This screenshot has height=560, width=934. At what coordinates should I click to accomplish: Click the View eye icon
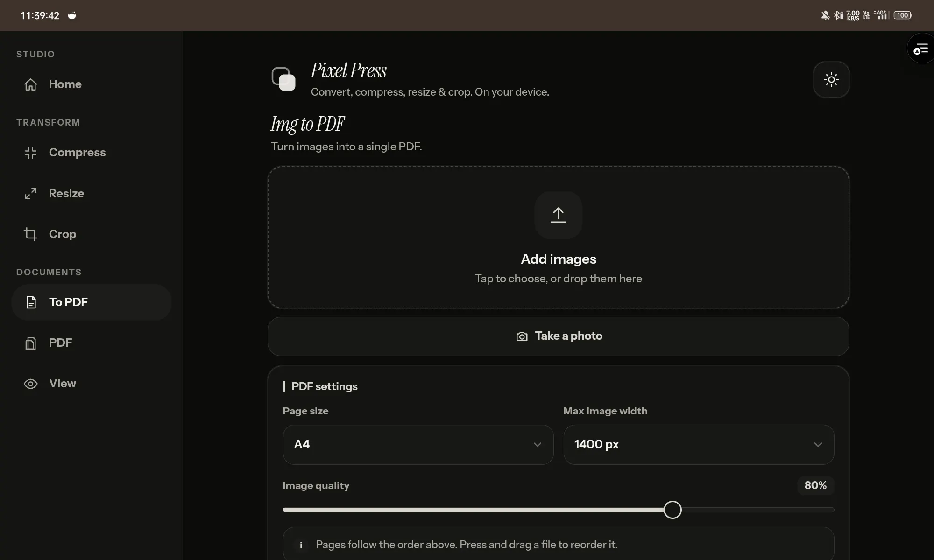tap(31, 384)
